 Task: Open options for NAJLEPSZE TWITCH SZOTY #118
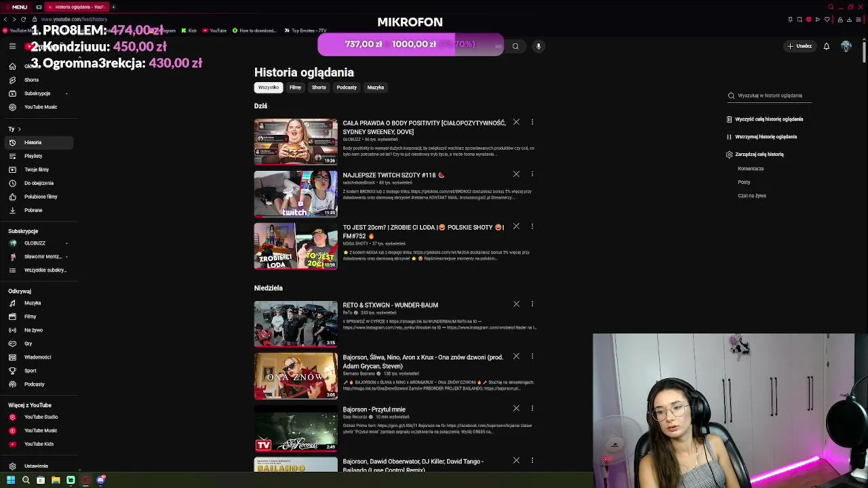click(x=532, y=174)
